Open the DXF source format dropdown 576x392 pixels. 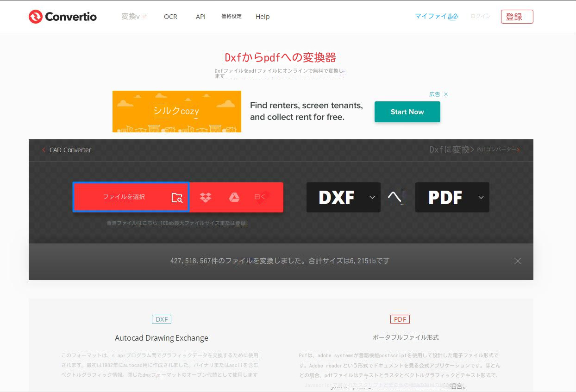(344, 198)
